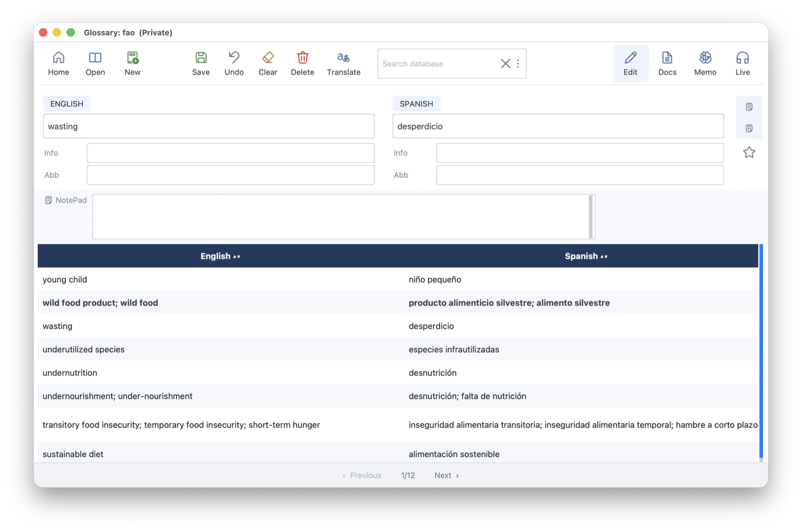Click 'especies infrautilizadas' Spanish cell
Image resolution: width=802 pixels, height=532 pixels.
coord(454,349)
